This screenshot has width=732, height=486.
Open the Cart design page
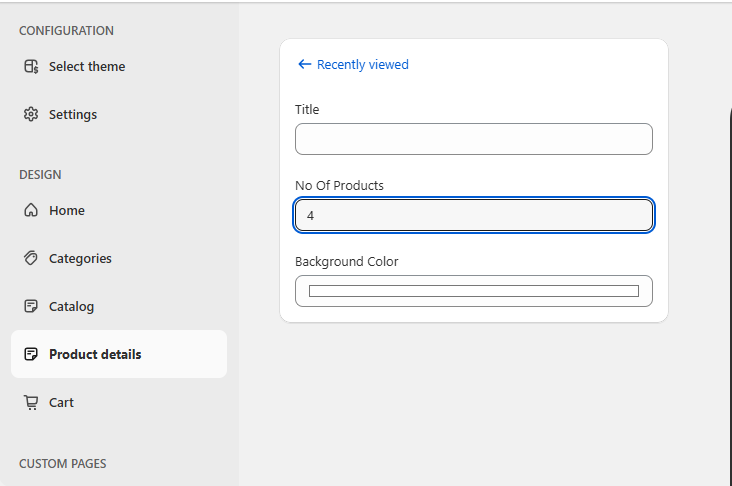tap(119, 402)
